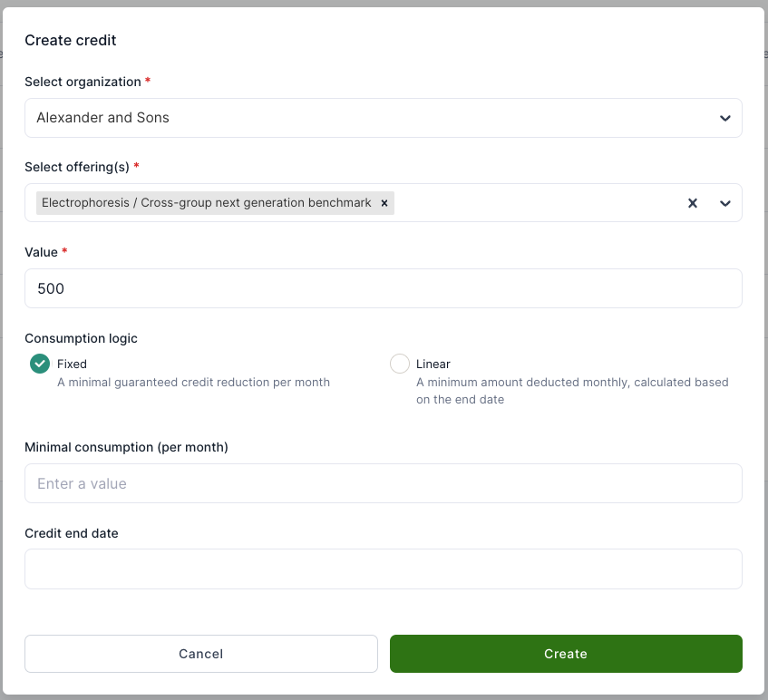Click the 'Create credit' dialog title
This screenshot has width=768, height=700.
point(71,40)
